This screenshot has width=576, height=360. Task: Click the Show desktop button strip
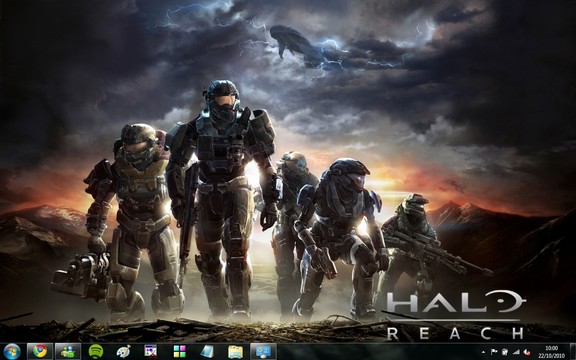(x=573, y=352)
